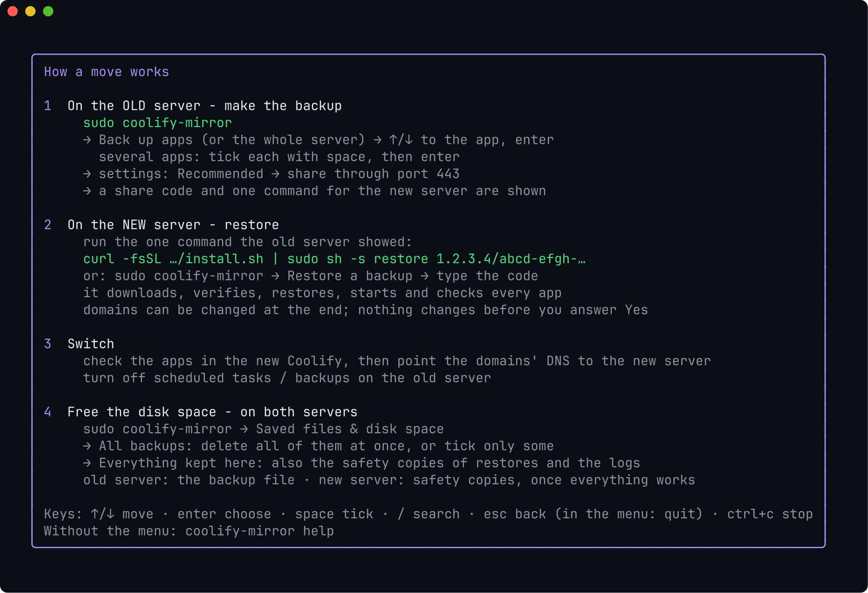Screen dimensions: 868x593
Task: Click the arrow before "Back up apps"
Action: pyautogui.click(x=87, y=140)
